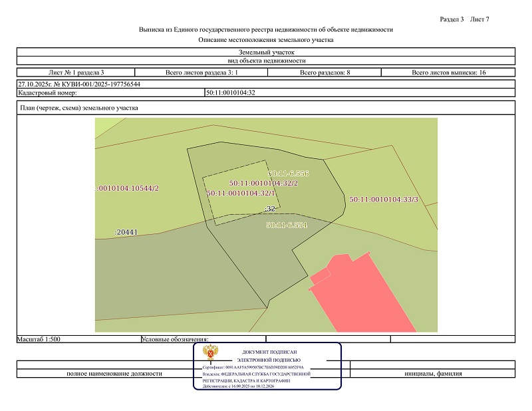
Task: Click the :20441 label on the map
Action: coord(126,232)
